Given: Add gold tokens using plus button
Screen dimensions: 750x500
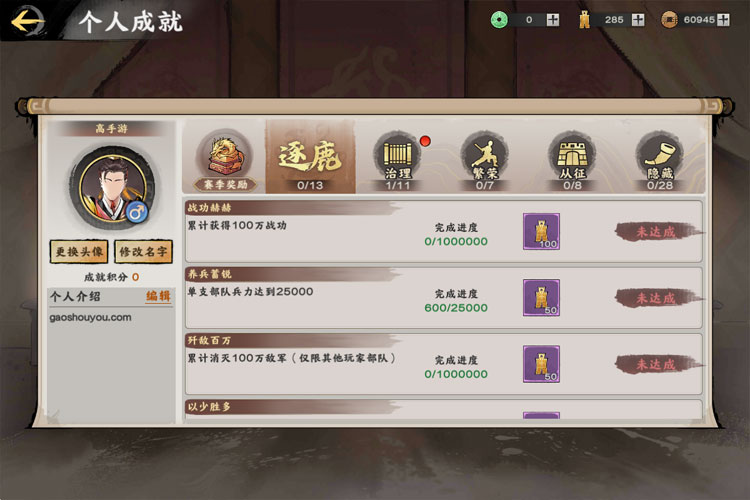Looking at the screenshot, I should (x=638, y=20).
